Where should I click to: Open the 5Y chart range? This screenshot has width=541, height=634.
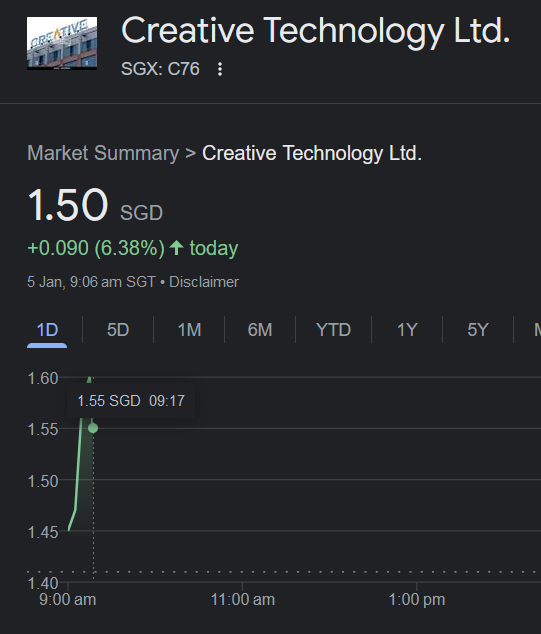(x=478, y=330)
